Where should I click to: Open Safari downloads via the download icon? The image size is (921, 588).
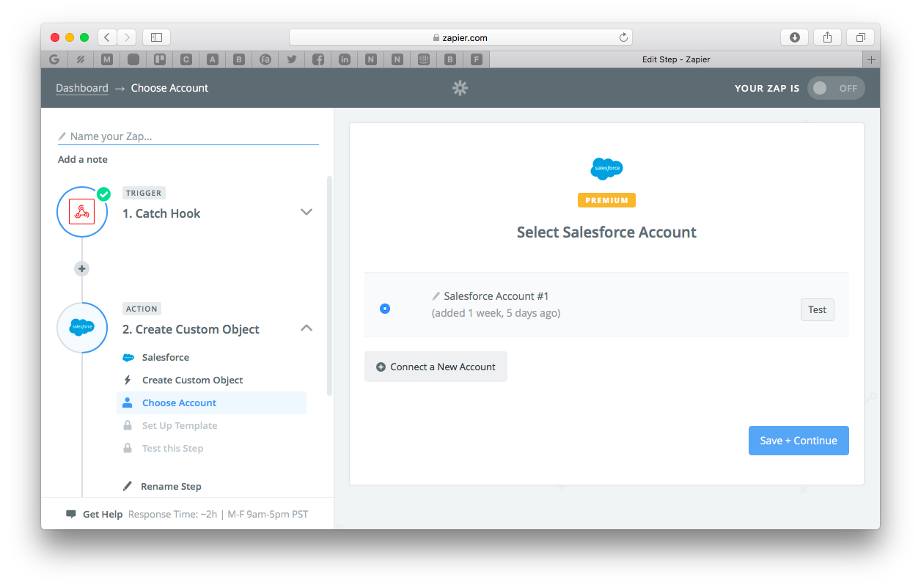tap(794, 37)
